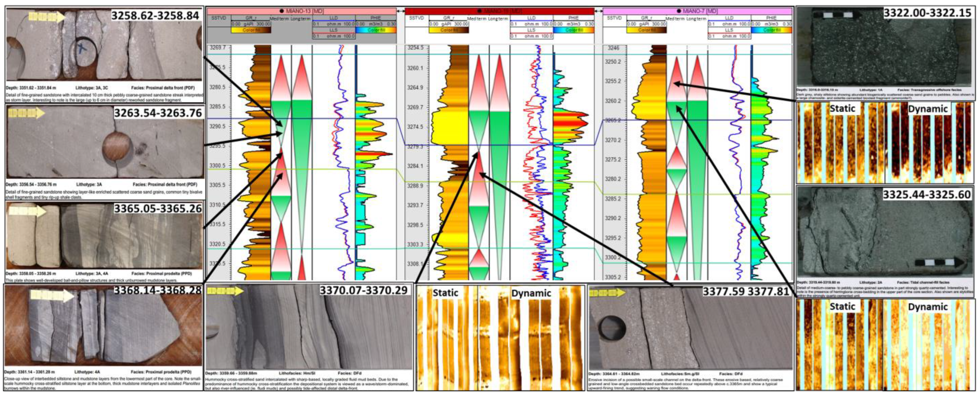Click yellow arrow on 3377.59 3377.81 core photo
Image resolution: width=980 pixels, height=396 pixels.
coord(607,293)
